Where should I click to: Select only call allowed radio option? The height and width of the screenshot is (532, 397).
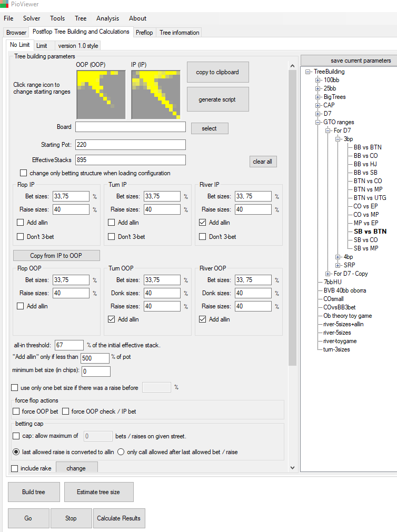(121, 451)
